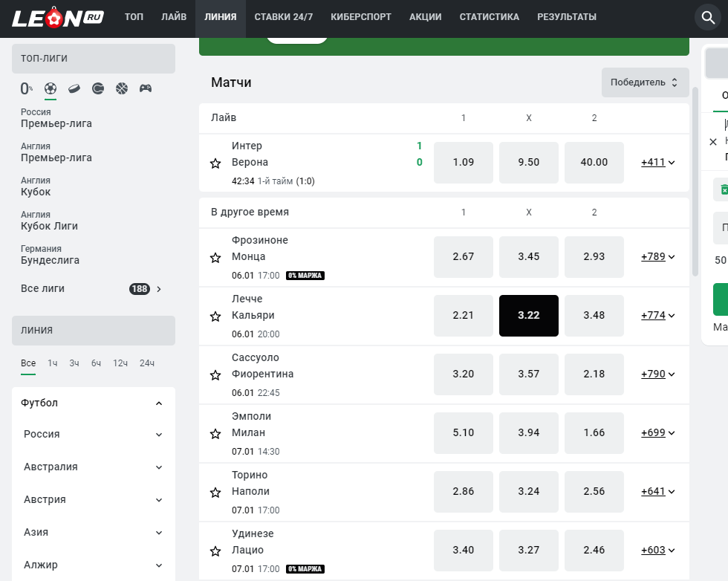Bet on Торино – Наполи draw at 3.24

pyautogui.click(x=529, y=491)
